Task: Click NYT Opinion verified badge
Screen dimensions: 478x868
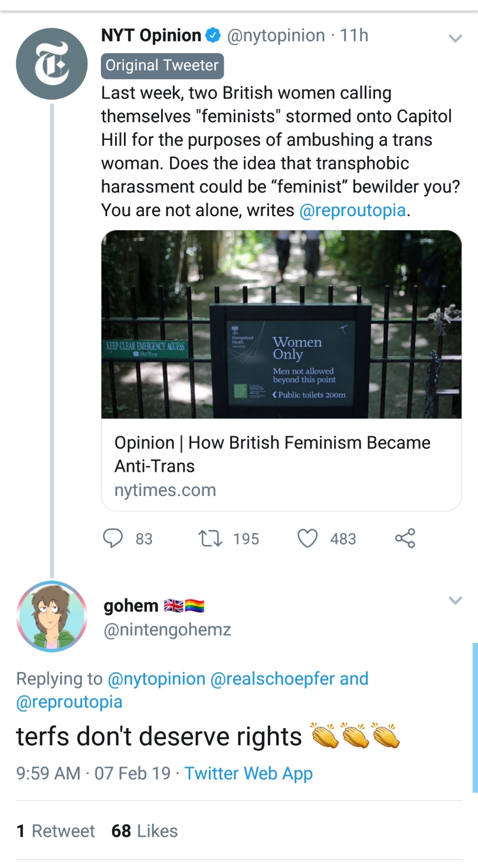Action: click(212, 36)
